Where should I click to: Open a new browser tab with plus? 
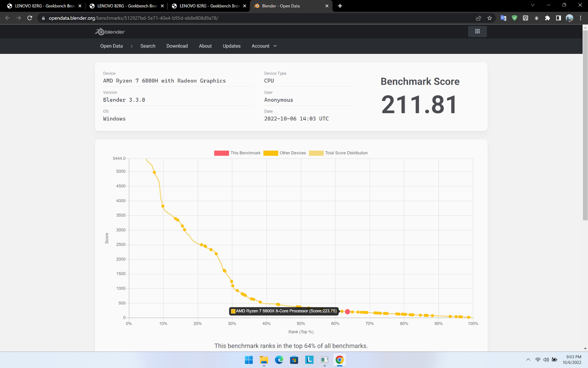pyautogui.click(x=340, y=6)
